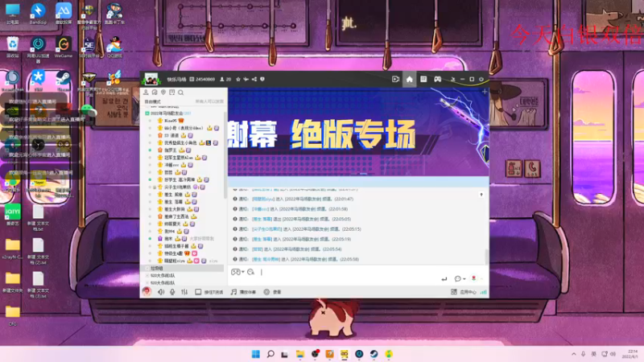Select member 冲锋ccc in the list
Image resolution: width=644 pixels, height=362 pixels.
click(x=171, y=165)
